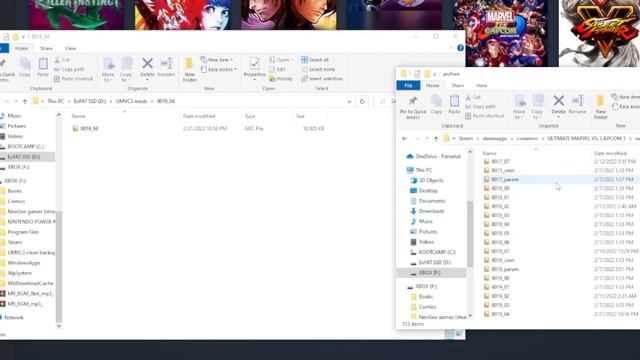Open the Street Fighter V tile on desktop

[x=599, y=33]
